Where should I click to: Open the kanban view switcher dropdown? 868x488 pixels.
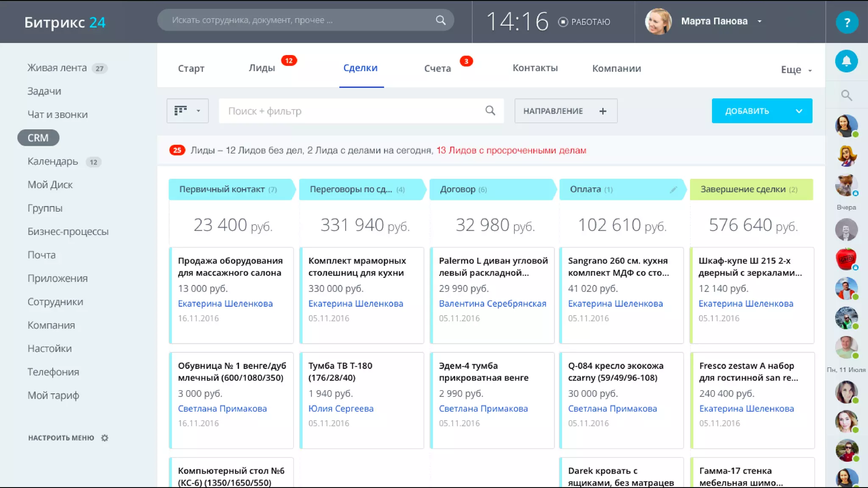(x=187, y=111)
